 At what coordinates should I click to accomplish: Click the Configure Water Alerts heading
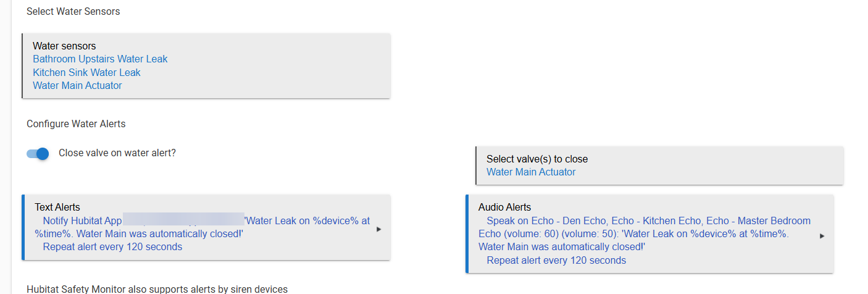point(76,124)
